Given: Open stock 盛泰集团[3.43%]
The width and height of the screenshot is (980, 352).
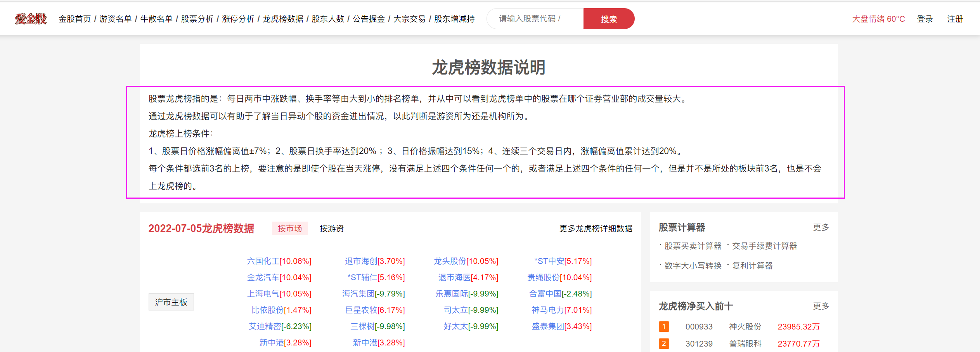Looking at the screenshot, I should pos(562,326).
